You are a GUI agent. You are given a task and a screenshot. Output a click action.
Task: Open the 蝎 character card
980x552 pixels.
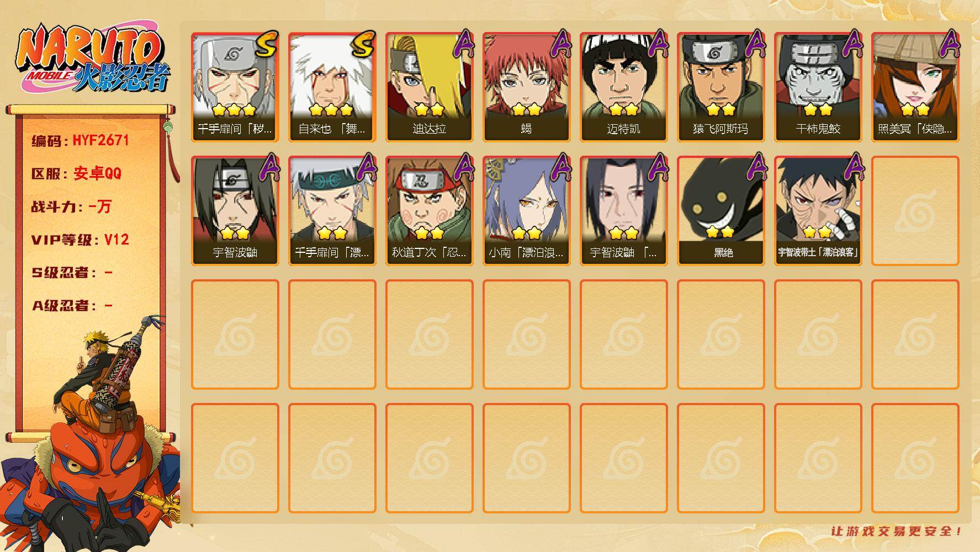526,87
